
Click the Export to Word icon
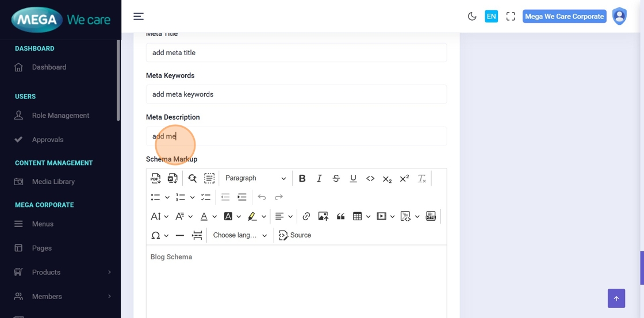172,178
